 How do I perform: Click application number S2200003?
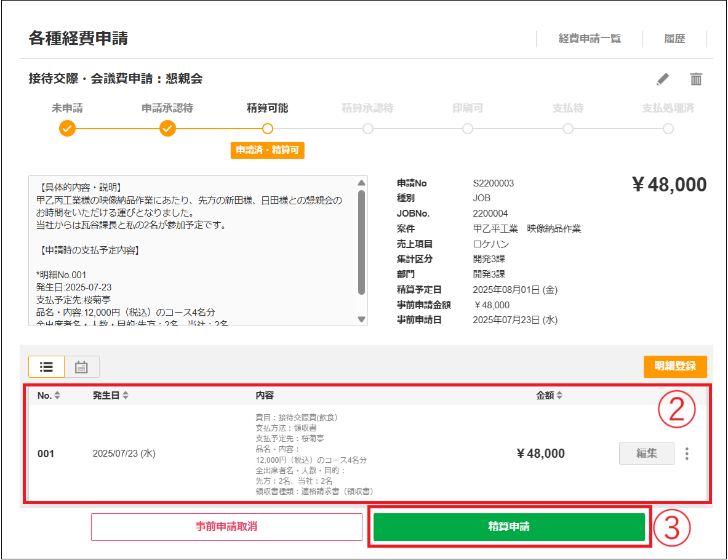[x=493, y=183]
